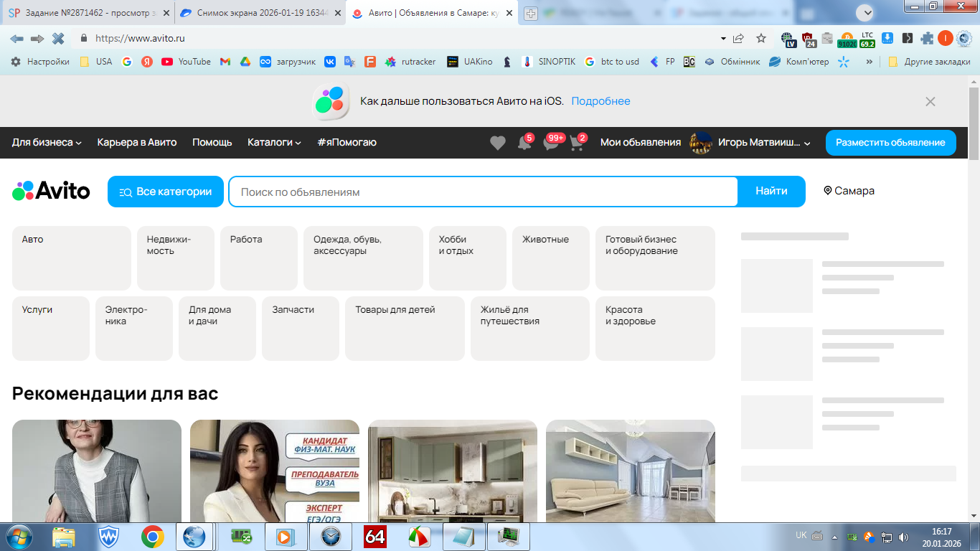Open the Авто category tile
This screenshot has width=980, height=551.
coord(72,258)
